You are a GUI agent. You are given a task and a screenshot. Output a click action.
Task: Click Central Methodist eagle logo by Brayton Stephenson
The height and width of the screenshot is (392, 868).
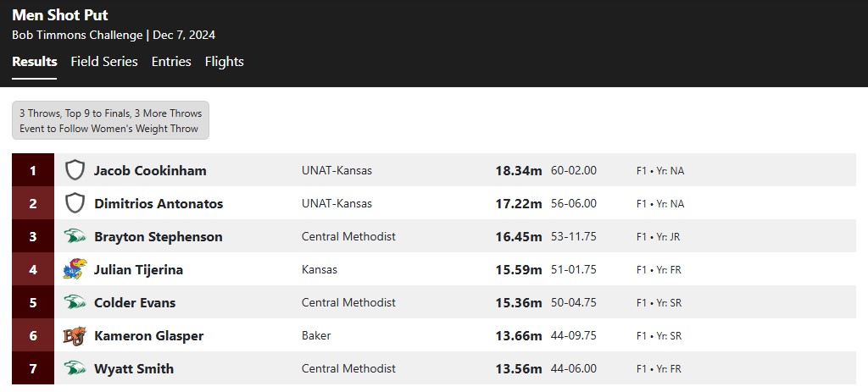click(x=75, y=236)
